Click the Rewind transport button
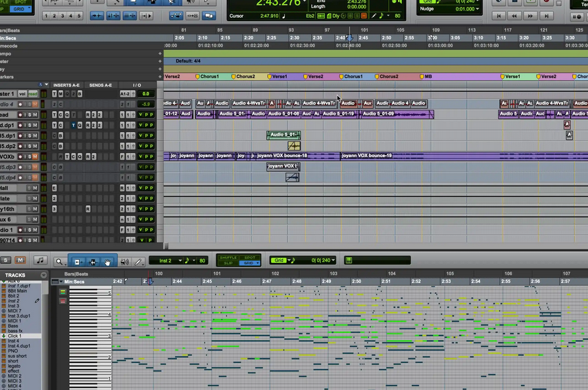588x390 pixels. coord(514,16)
